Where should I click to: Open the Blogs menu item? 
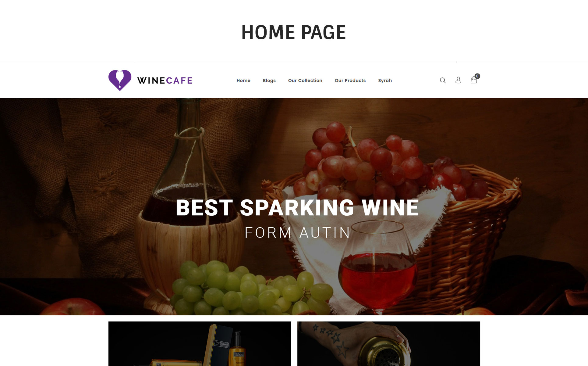(x=269, y=81)
